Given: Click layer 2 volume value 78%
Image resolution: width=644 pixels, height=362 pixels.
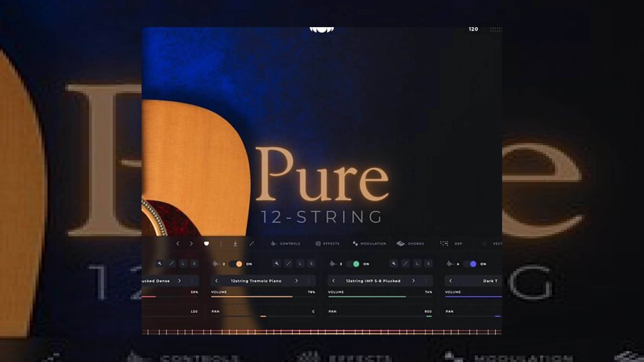Looking at the screenshot, I should (x=311, y=292).
